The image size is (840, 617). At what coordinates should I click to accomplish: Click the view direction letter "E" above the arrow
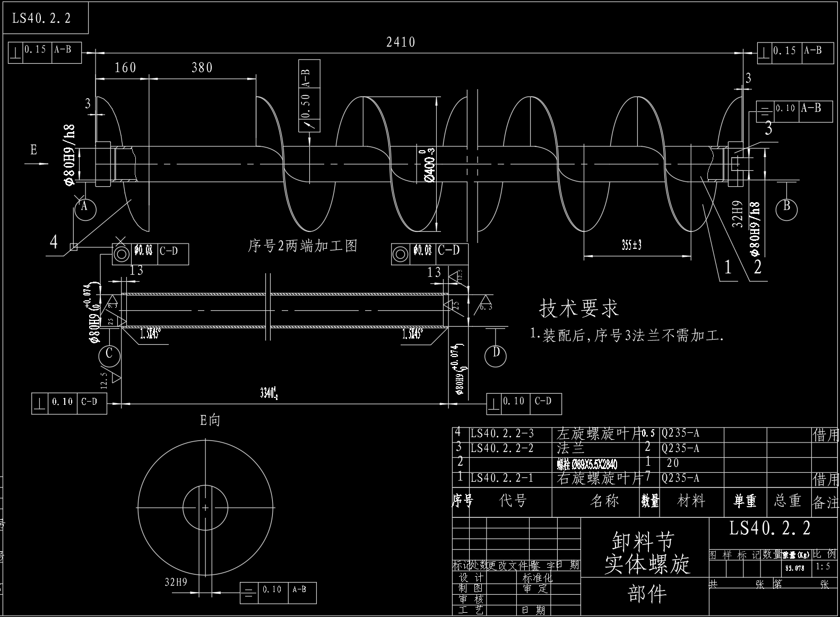33,150
